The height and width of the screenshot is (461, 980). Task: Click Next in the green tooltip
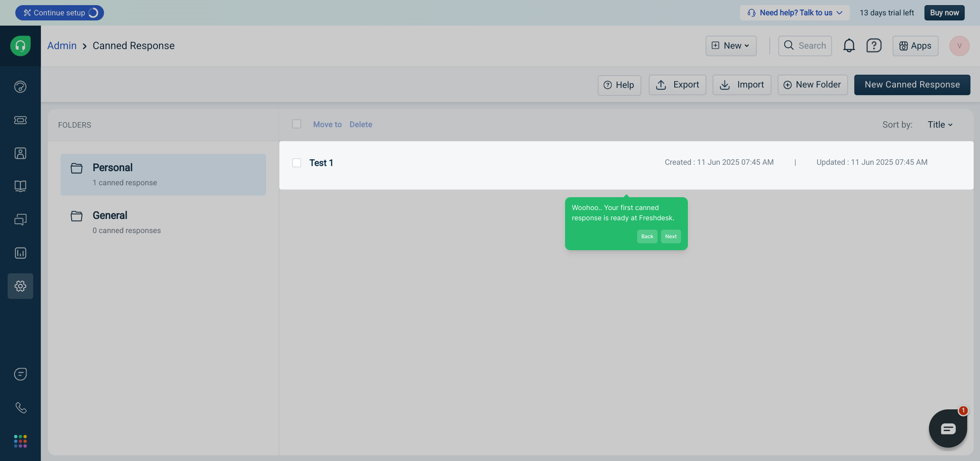[x=670, y=236]
